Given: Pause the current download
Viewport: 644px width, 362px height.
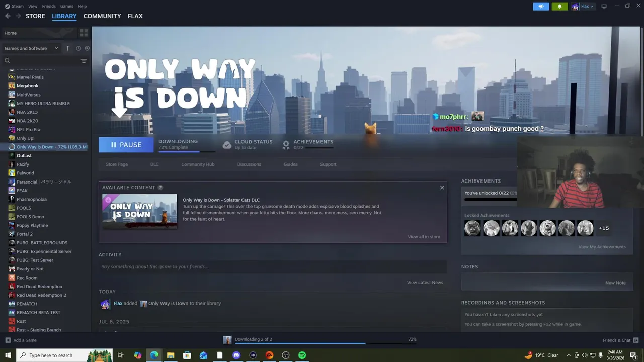Looking at the screenshot, I should (126, 145).
